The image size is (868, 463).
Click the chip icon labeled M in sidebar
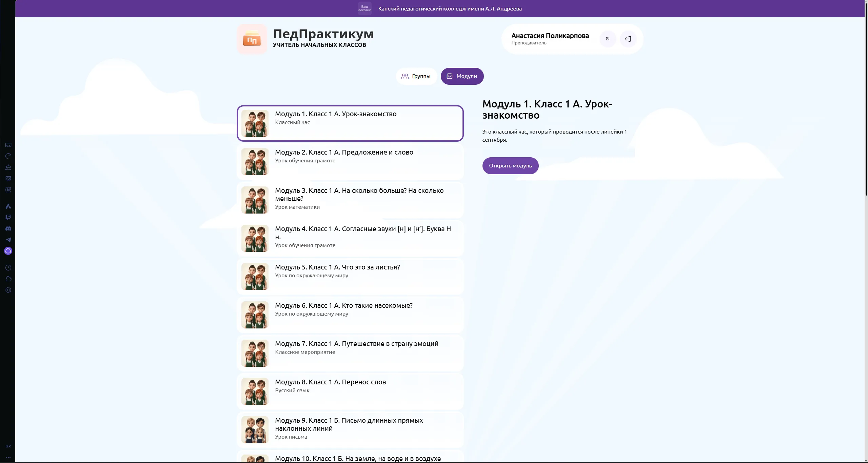[x=8, y=190]
